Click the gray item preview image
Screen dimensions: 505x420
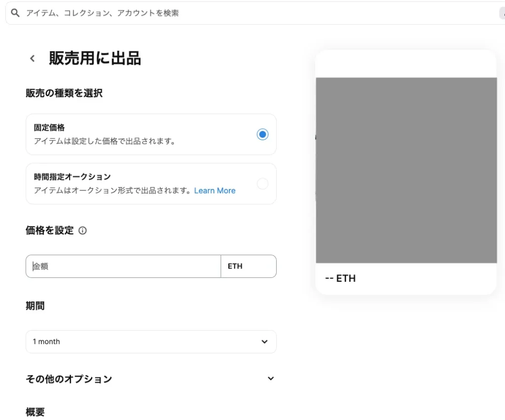pyautogui.click(x=406, y=170)
